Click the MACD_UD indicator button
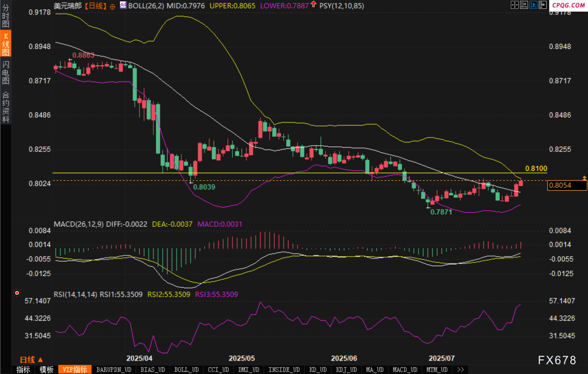Viewport: 588px width, 374px height. pos(405,370)
